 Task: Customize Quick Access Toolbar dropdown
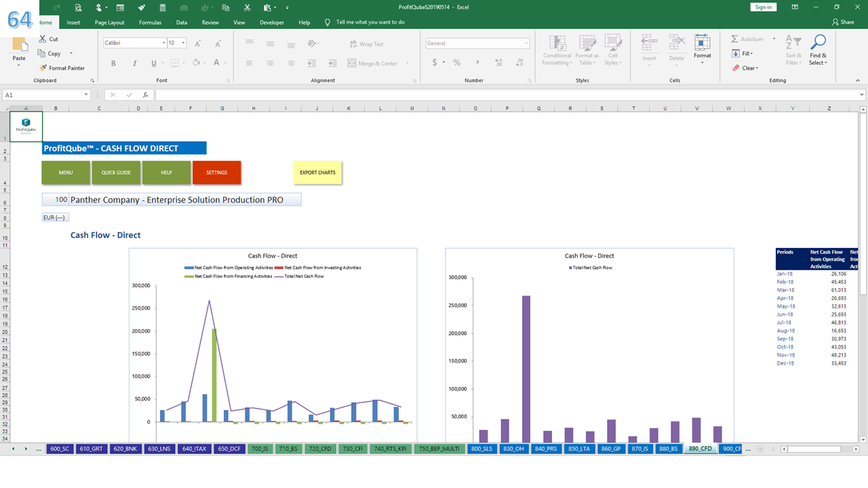[286, 7]
